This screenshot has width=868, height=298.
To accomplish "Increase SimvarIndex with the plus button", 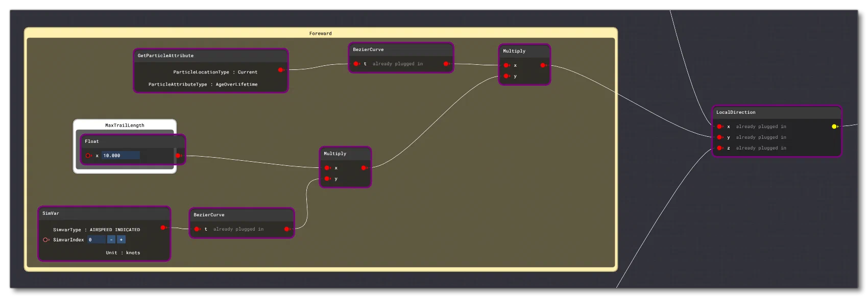I will click(121, 240).
